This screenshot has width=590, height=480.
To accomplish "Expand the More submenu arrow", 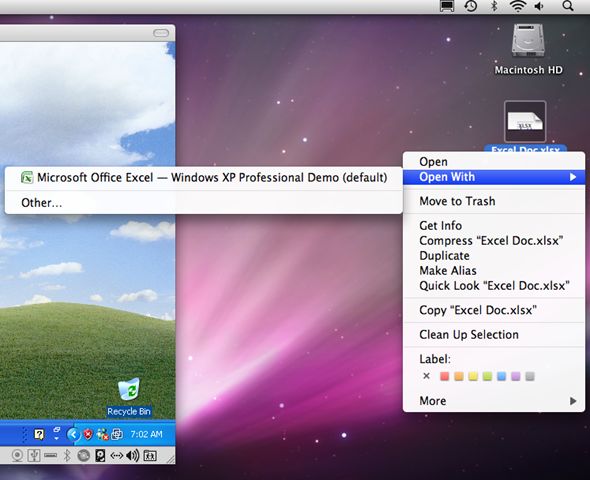I will (573, 401).
